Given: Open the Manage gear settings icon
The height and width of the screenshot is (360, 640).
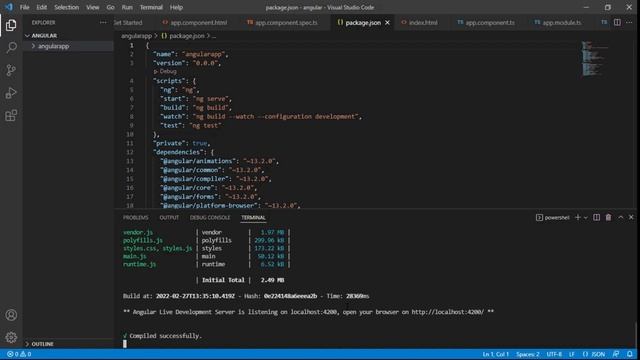Looking at the screenshot, I should tap(11, 337).
